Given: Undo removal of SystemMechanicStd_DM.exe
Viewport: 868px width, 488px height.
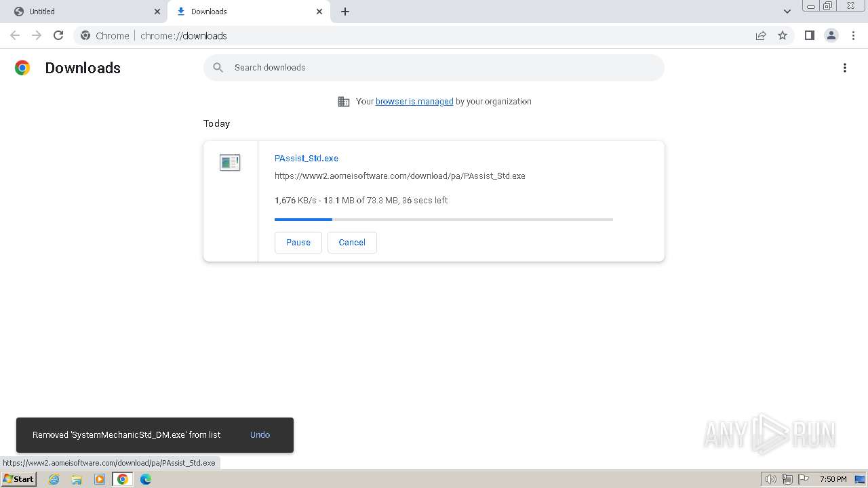Looking at the screenshot, I should click(260, 435).
